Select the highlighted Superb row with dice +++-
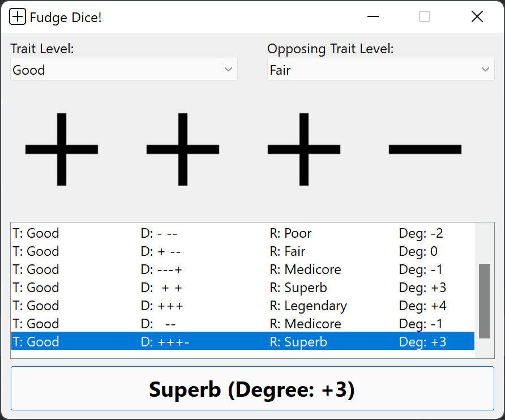This screenshot has height=420, width=505. click(x=243, y=342)
